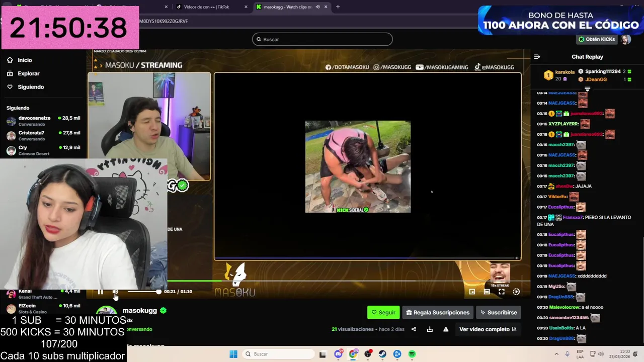The height and width of the screenshot is (362, 644).
Task: Open Cristorata7 followed channel
Action: tap(43, 135)
